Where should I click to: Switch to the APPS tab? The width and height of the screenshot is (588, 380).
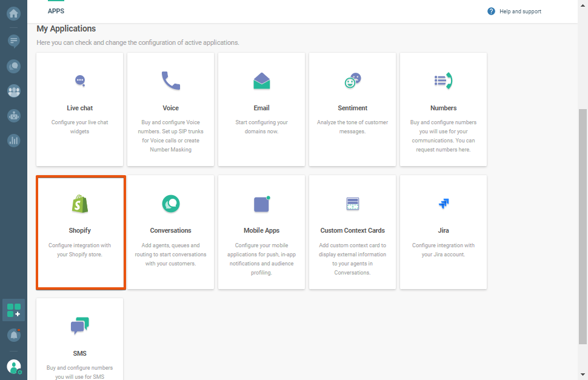[x=56, y=11]
